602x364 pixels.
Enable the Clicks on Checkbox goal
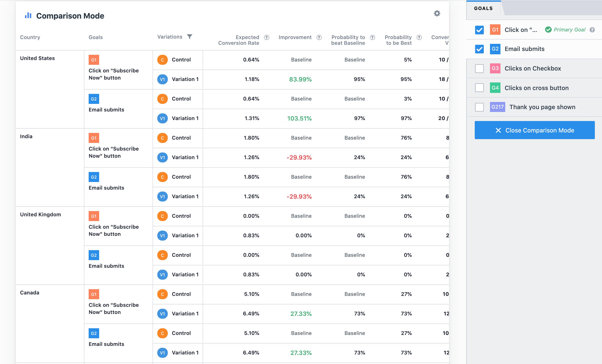click(x=479, y=68)
